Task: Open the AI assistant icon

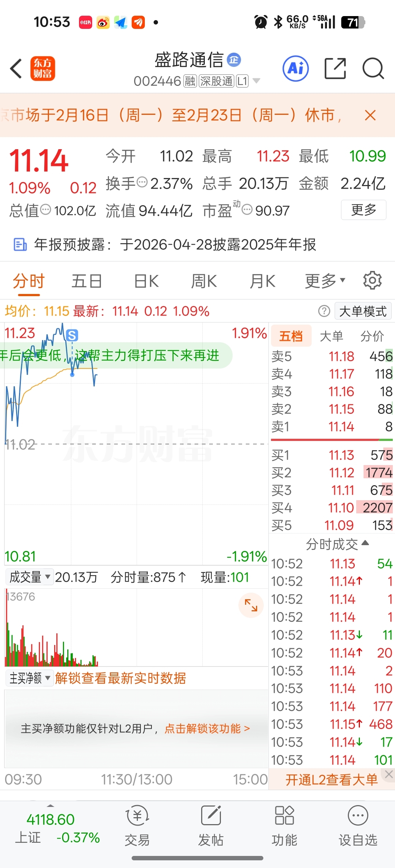Action: tap(296, 68)
